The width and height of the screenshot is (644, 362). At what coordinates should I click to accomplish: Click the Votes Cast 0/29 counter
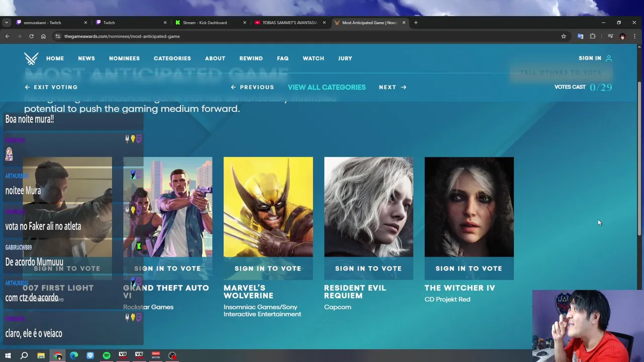[x=583, y=87]
